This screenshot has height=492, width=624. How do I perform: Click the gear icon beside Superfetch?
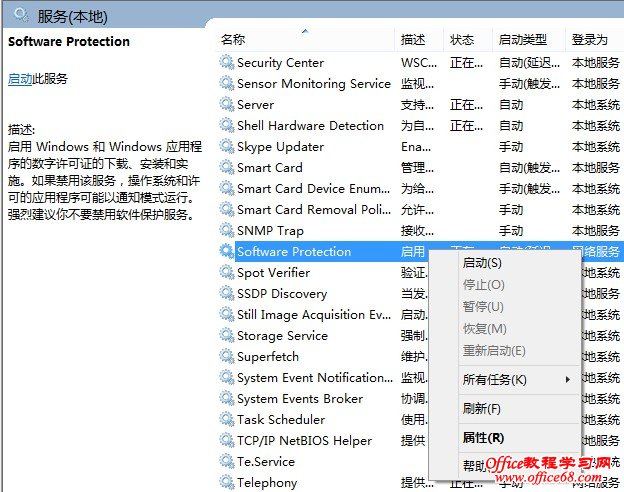coord(226,357)
